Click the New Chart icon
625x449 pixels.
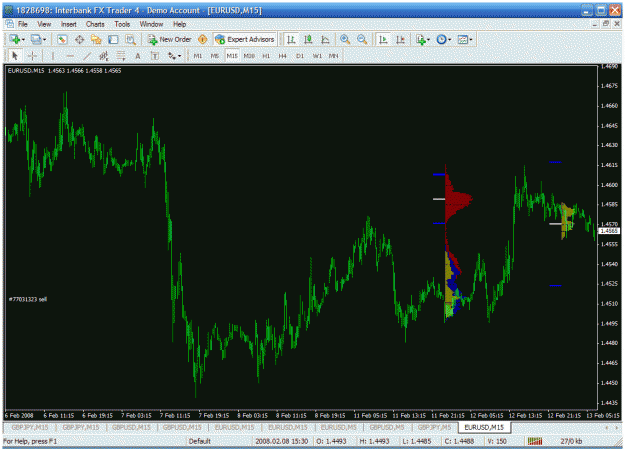16,39
